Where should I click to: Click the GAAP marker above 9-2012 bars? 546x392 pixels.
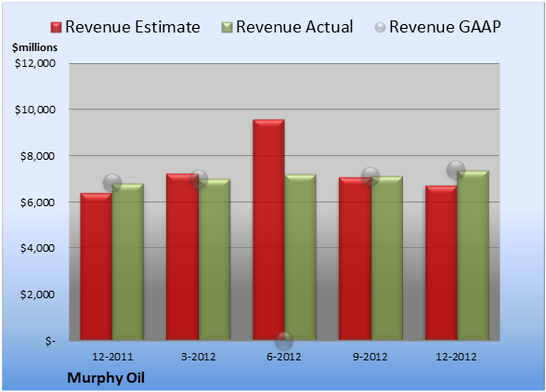370,176
